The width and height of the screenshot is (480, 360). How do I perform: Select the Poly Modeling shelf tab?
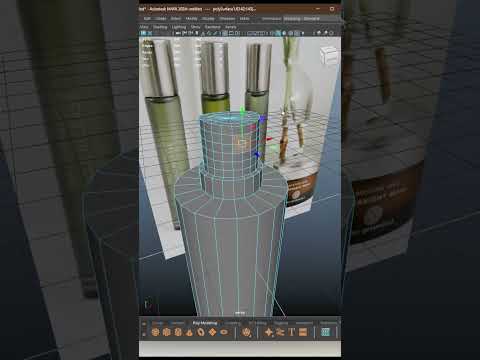tap(205, 323)
